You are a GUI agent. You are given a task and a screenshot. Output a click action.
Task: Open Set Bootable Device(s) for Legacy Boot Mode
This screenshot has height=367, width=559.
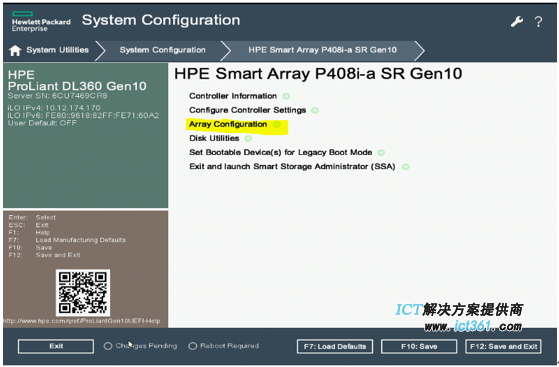[x=281, y=153]
